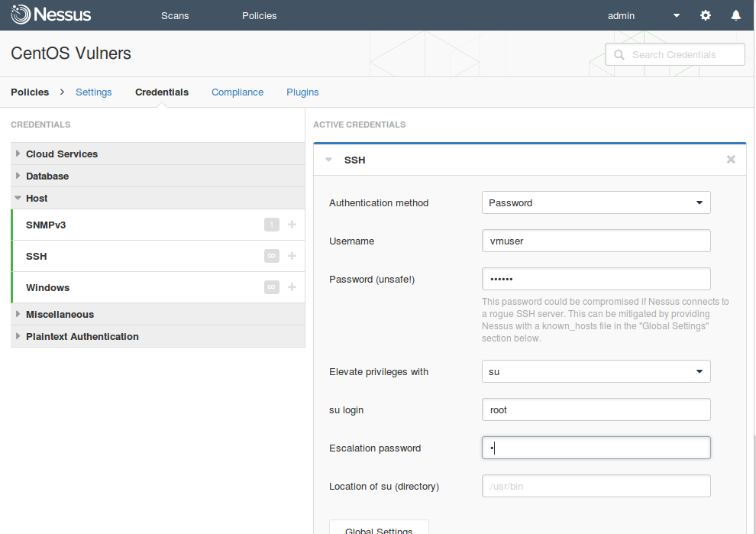Viewport: 756px width, 534px height.
Task: Remove the SSH active credential
Action: tap(731, 159)
